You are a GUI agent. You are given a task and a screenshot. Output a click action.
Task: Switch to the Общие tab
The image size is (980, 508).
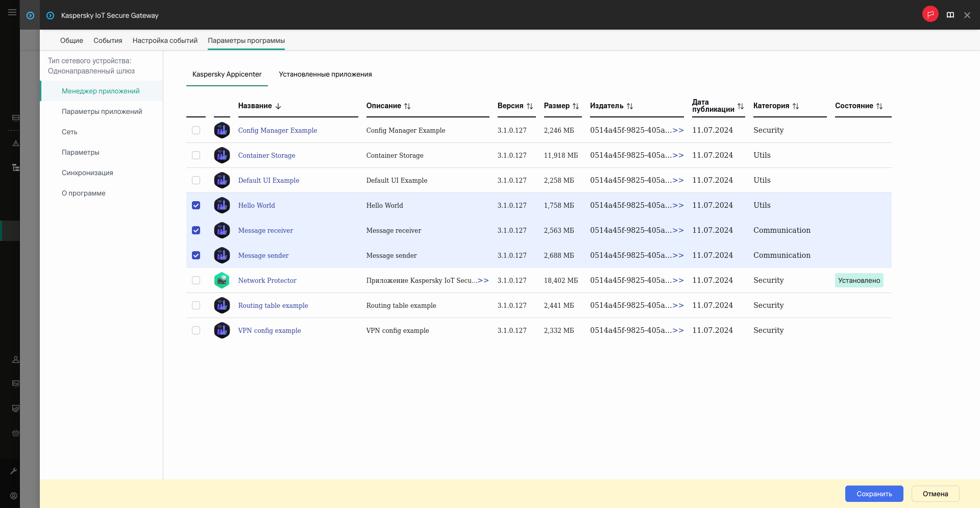[x=71, y=40]
